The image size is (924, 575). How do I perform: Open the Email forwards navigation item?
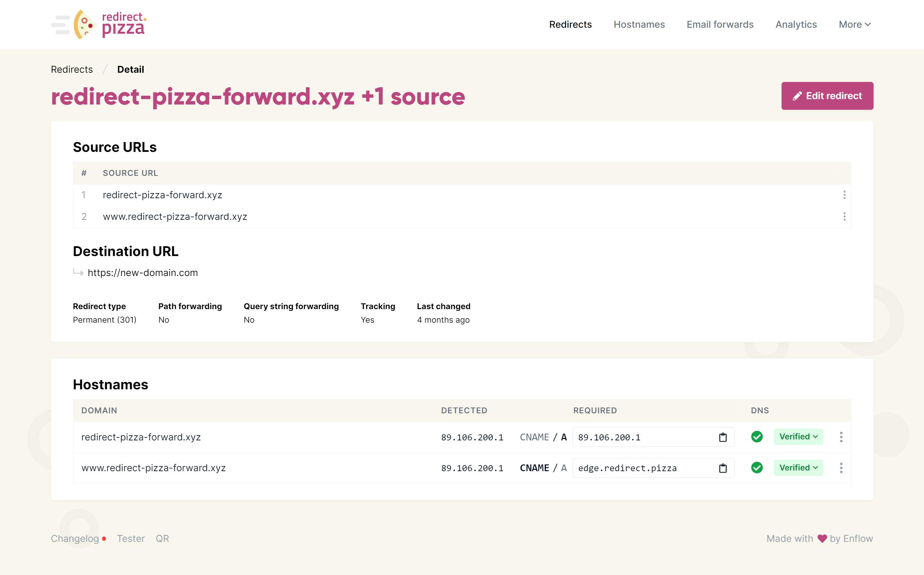(x=719, y=24)
